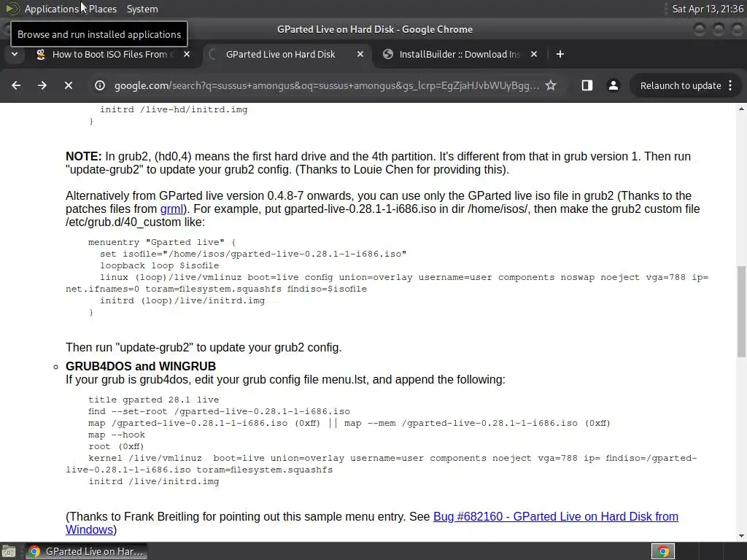
Task: Click initrd (loop)/live/initrd.img line
Action: 182,301
